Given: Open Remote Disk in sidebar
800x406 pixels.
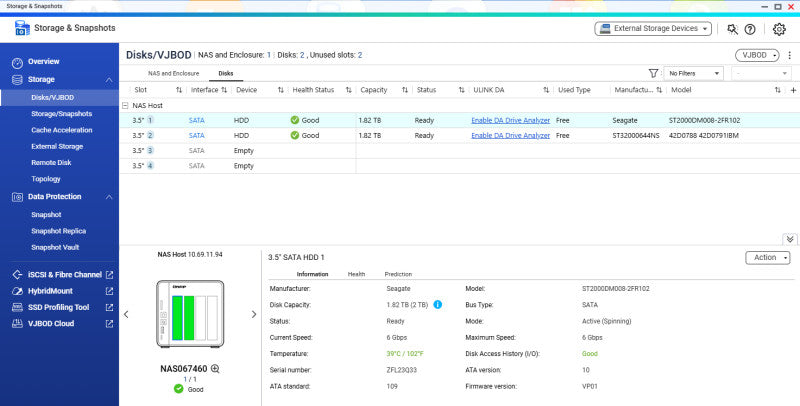Looking at the screenshot, I should click(51, 163).
